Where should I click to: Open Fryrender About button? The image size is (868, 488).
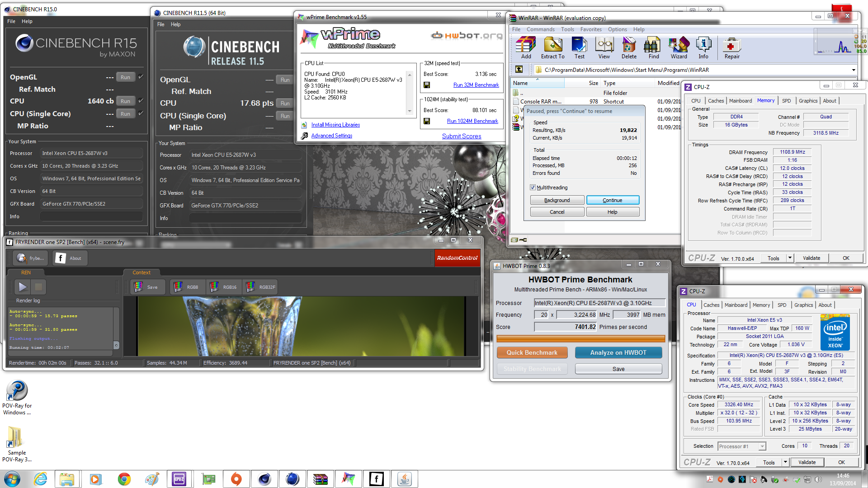click(70, 258)
